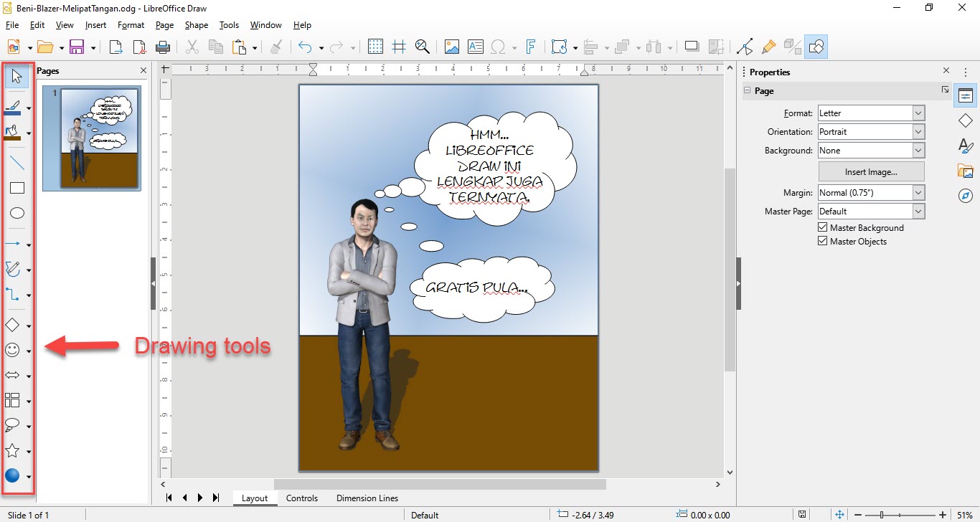Toggle Helplines While Moving icon

pyautogui.click(x=400, y=47)
